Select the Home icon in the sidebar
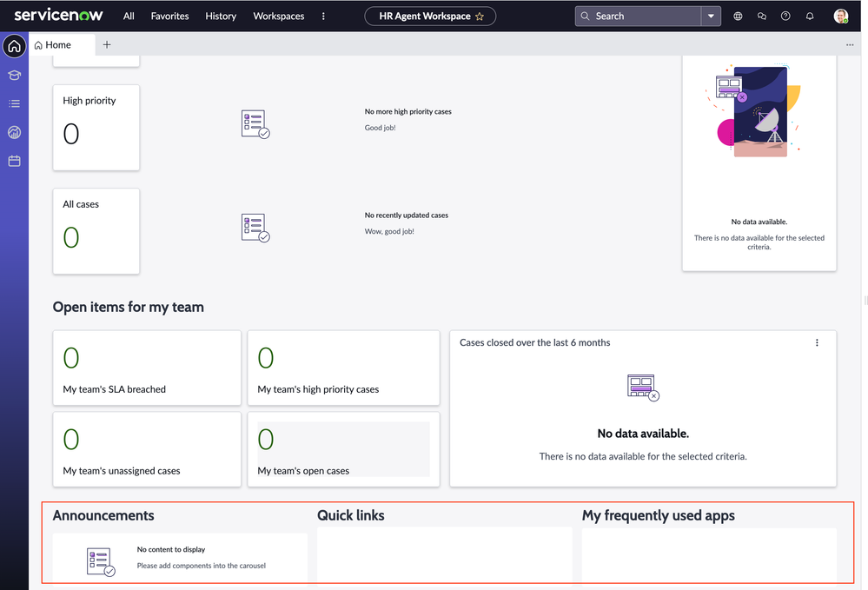This screenshot has width=868, height=590. pos(13,45)
